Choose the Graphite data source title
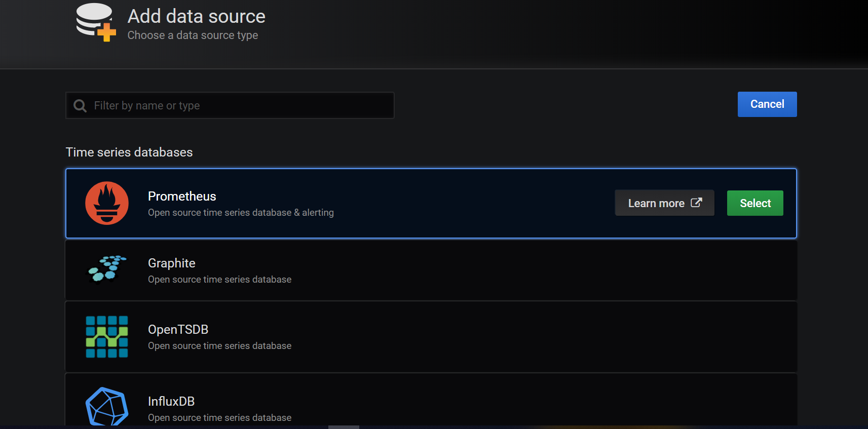 tap(172, 263)
